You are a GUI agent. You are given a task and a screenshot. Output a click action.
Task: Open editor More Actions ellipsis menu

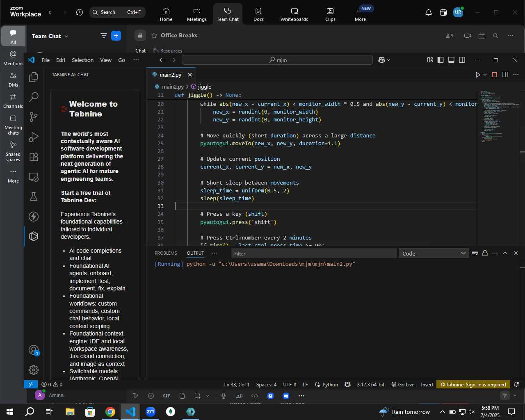pyautogui.click(x=516, y=75)
